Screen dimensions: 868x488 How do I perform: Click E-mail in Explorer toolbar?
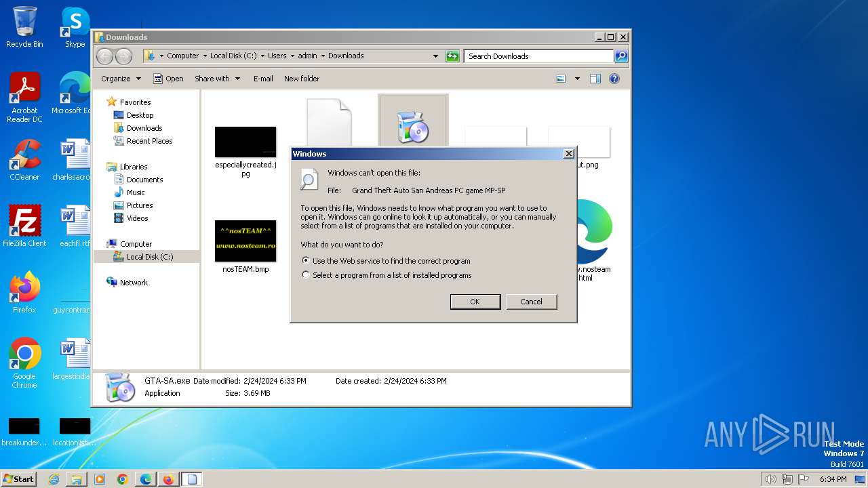[x=263, y=79]
